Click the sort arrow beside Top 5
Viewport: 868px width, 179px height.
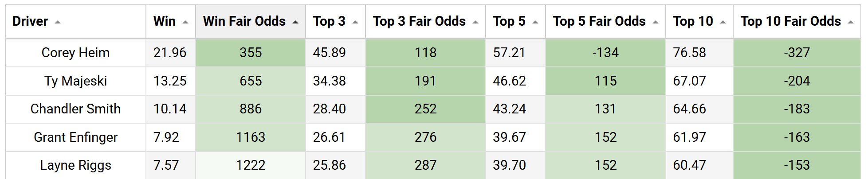pyautogui.click(x=535, y=22)
